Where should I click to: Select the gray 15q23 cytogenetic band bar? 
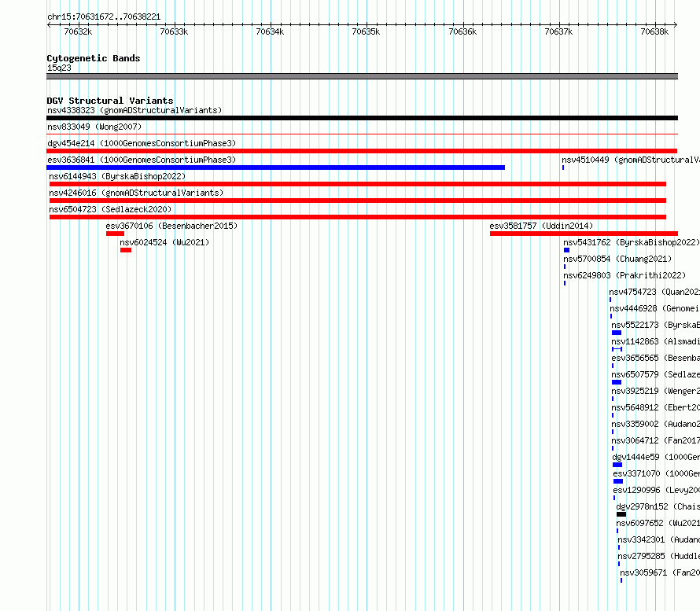pos(362,76)
